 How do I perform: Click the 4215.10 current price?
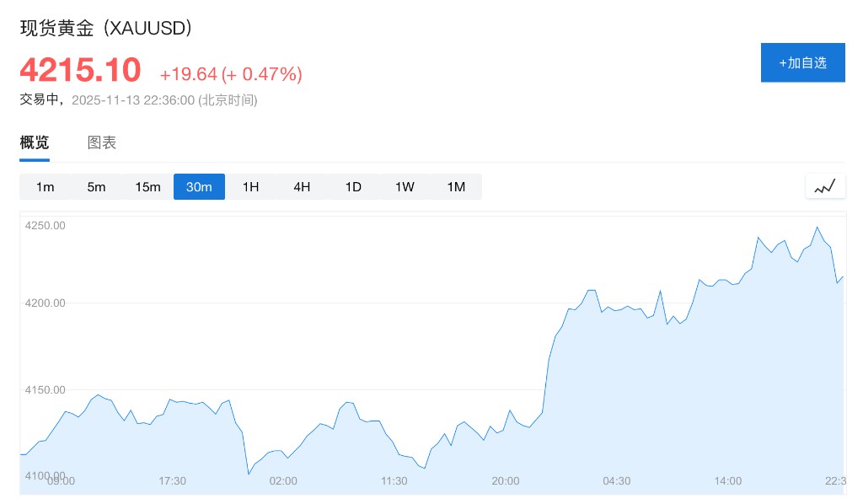(x=80, y=69)
